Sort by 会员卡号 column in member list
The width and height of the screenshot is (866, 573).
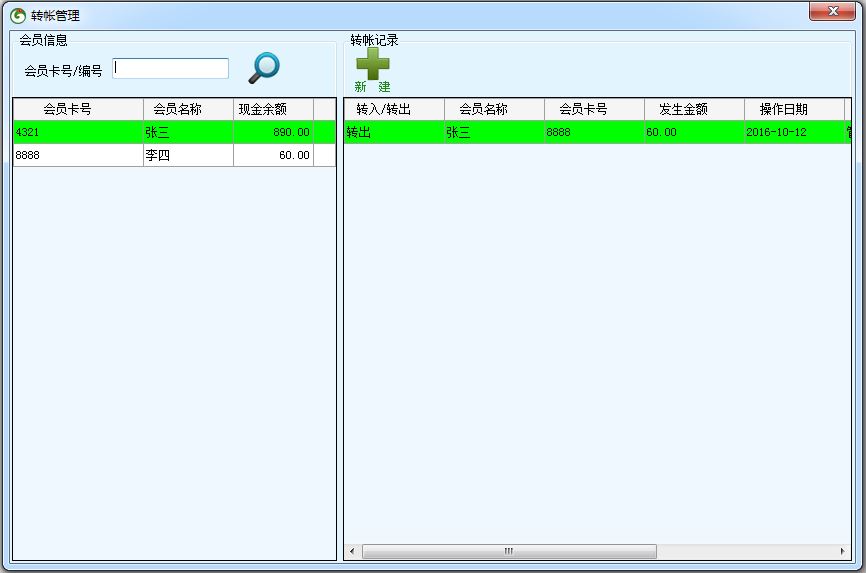tap(78, 109)
